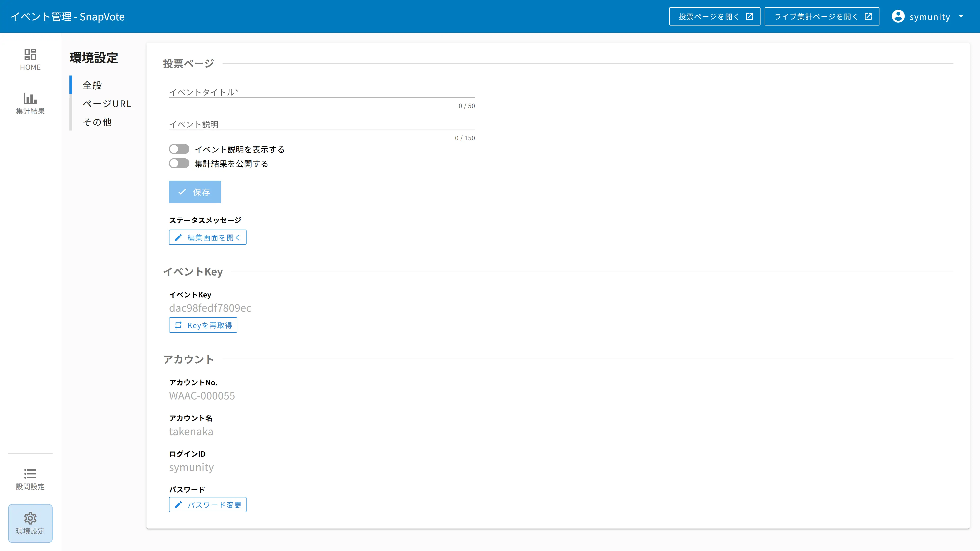This screenshot has width=980, height=551.
Task: Switch to the ページURL settings section
Action: click(107, 104)
